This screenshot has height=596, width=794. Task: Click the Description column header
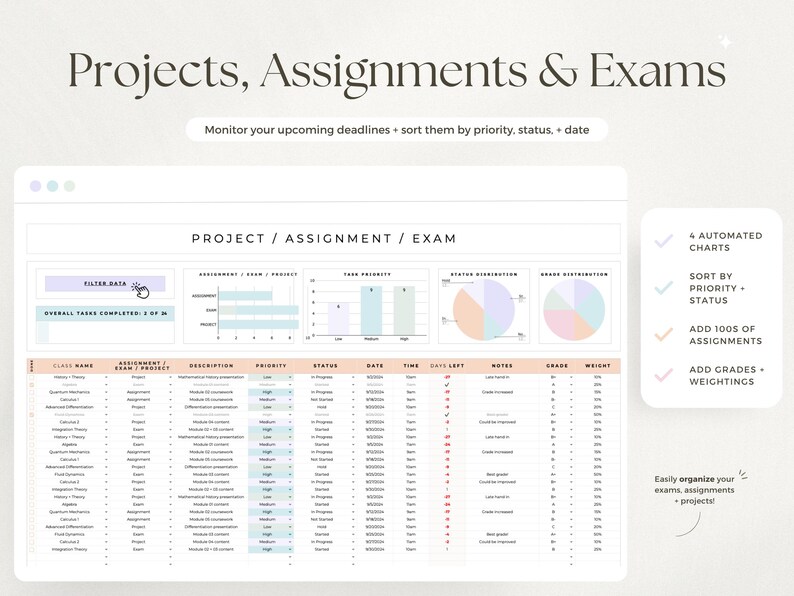click(x=211, y=366)
